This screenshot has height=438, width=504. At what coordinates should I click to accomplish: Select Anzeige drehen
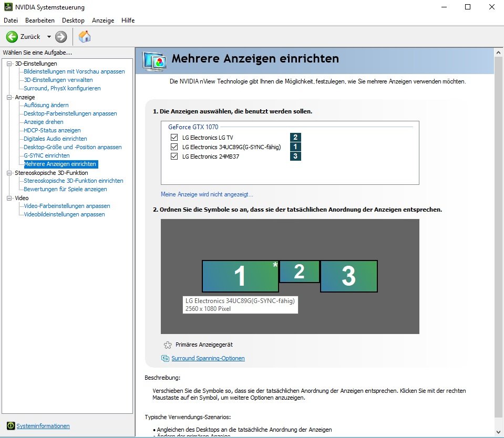click(x=44, y=122)
